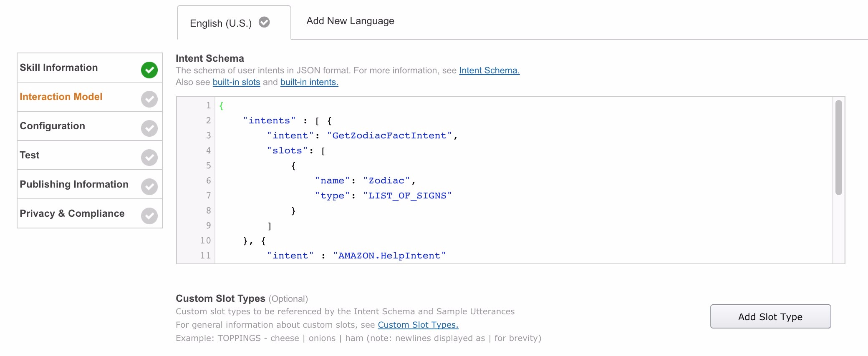868x356 pixels.
Task: Follow the Intent Schema documentation link
Action: point(490,70)
